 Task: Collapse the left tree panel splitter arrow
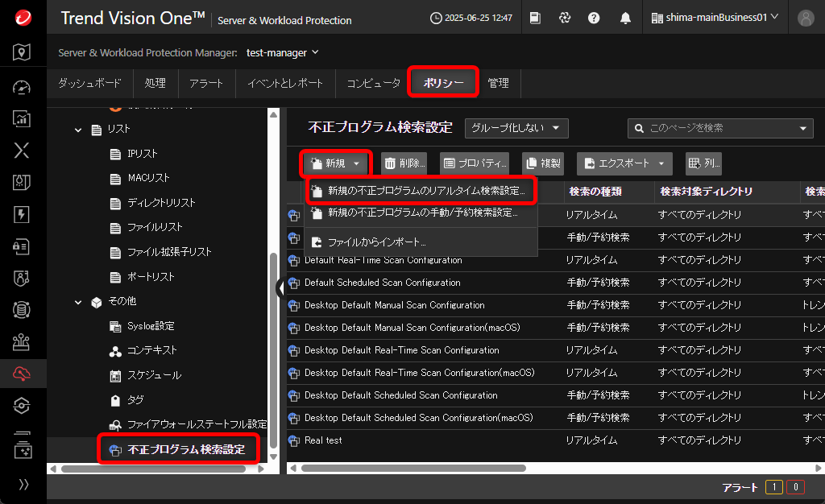281,287
